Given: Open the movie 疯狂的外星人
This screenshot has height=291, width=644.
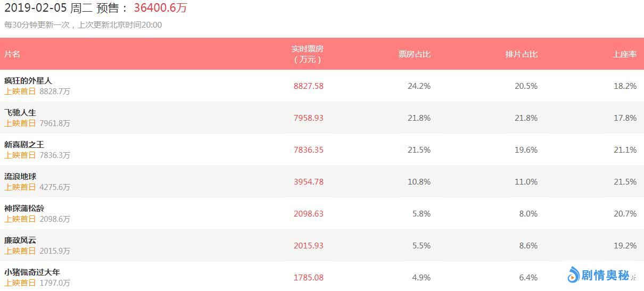Looking at the screenshot, I should point(28,81).
